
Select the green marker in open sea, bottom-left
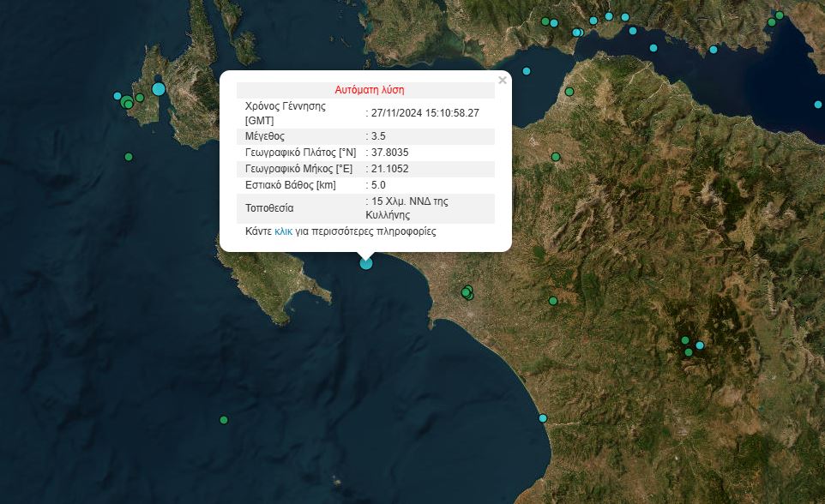[x=224, y=420]
